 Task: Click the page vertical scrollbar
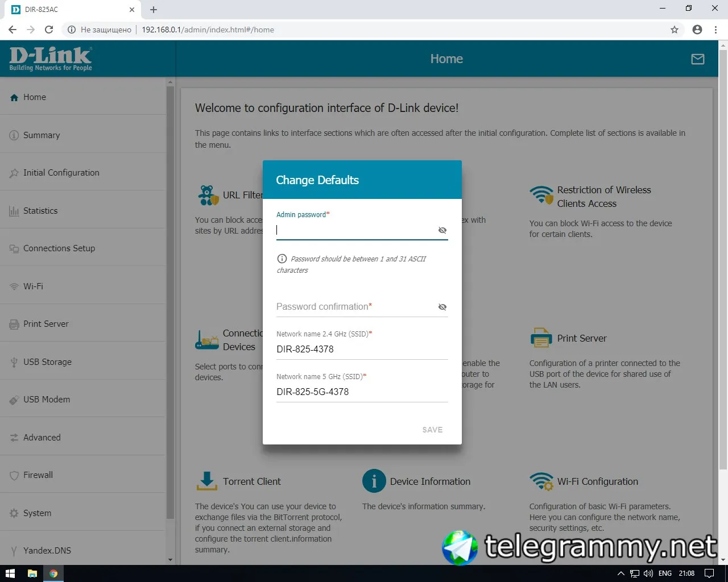pyautogui.click(x=723, y=259)
